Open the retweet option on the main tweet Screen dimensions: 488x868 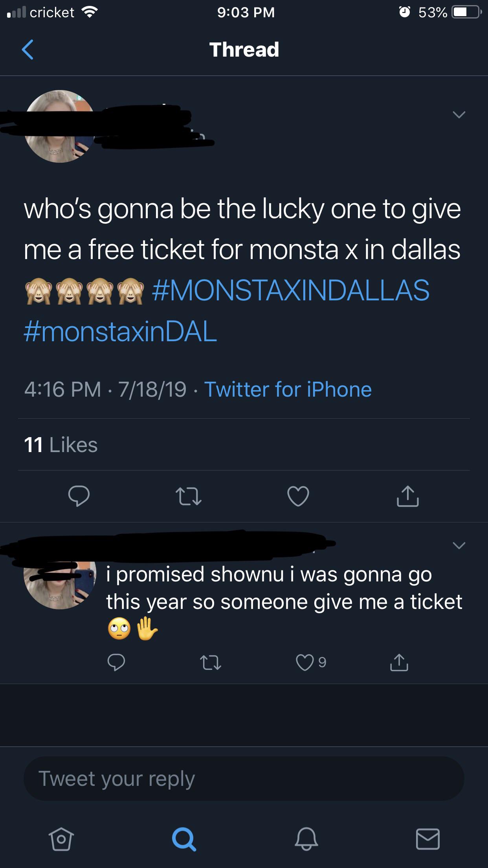(189, 498)
